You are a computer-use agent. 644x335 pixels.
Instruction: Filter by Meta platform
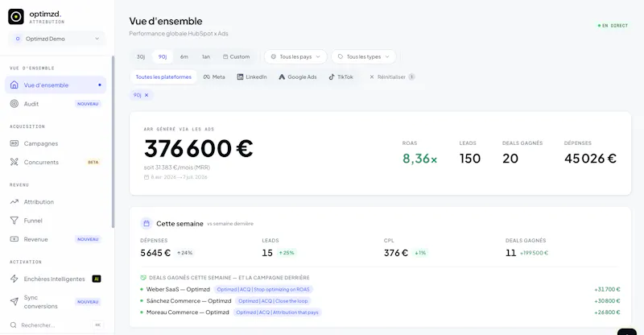tap(214, 77)
